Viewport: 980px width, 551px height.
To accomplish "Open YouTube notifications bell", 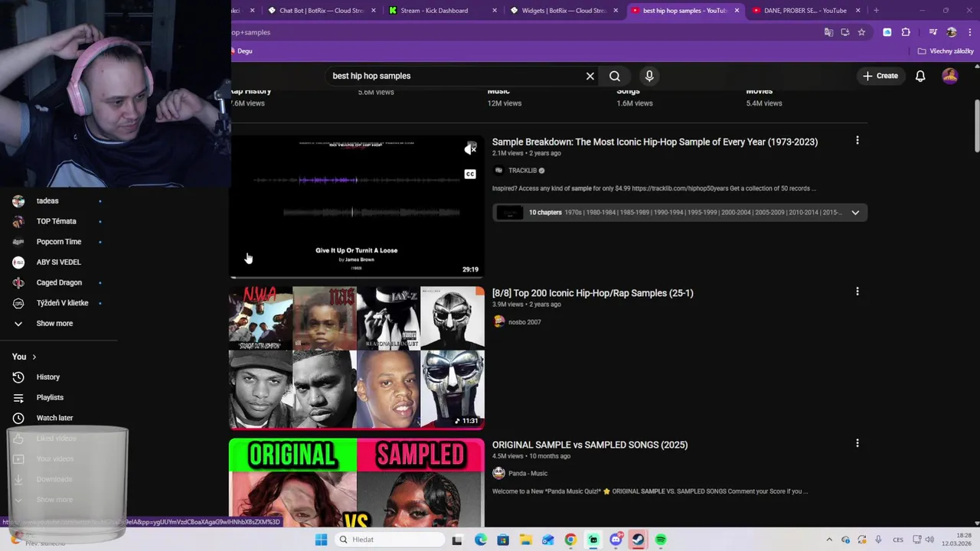I will pyautogui.click(x=920, y=76).
